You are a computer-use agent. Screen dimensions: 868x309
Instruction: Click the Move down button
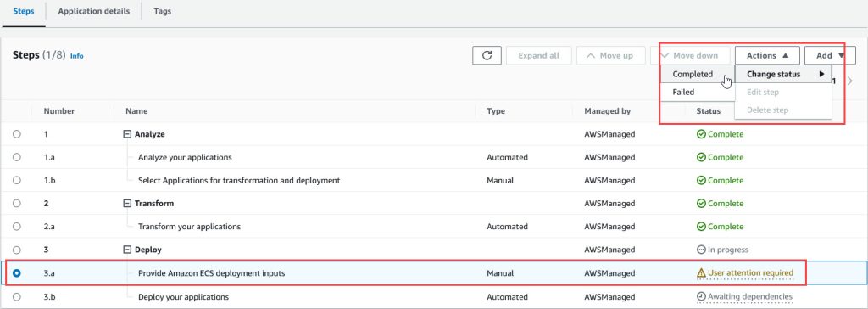(x=690, y=55)
